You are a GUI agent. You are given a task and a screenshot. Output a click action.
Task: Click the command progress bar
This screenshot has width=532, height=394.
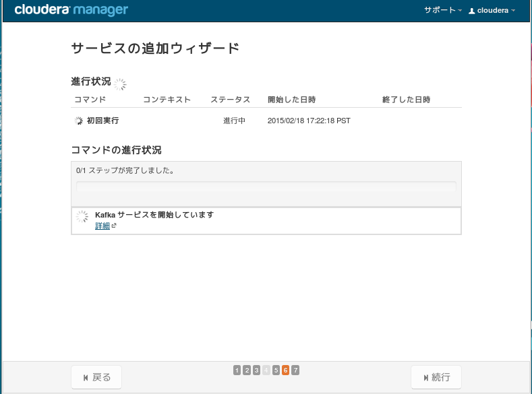click(266, 187)
